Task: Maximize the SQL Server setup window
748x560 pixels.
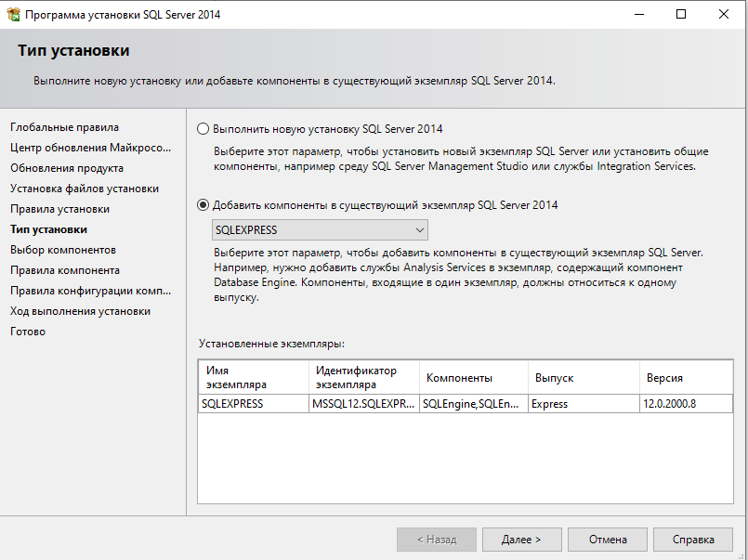Action: point(681,14)
